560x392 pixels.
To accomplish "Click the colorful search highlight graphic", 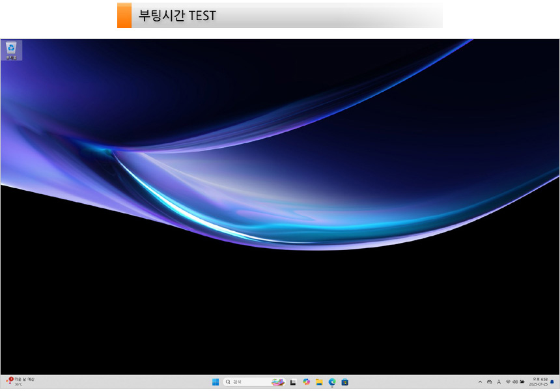I will [277, 382].
